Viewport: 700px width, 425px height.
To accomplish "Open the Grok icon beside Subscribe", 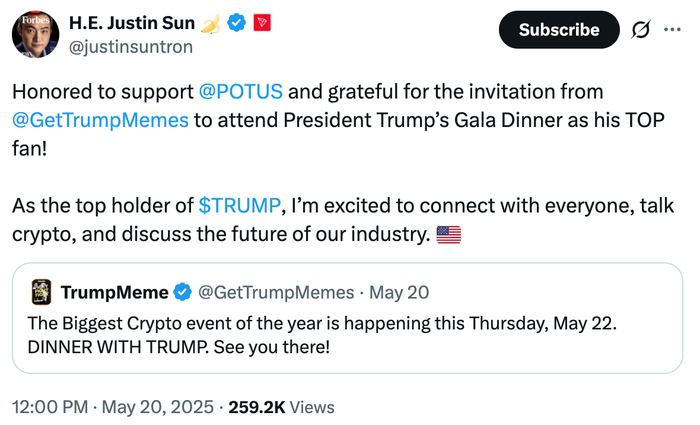I will 642,30.
